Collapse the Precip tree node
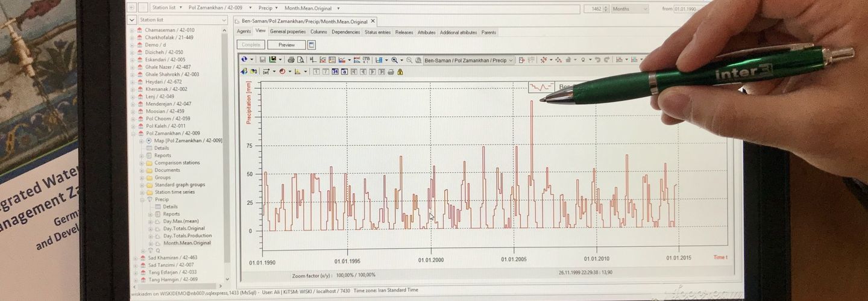 point(142,199)
